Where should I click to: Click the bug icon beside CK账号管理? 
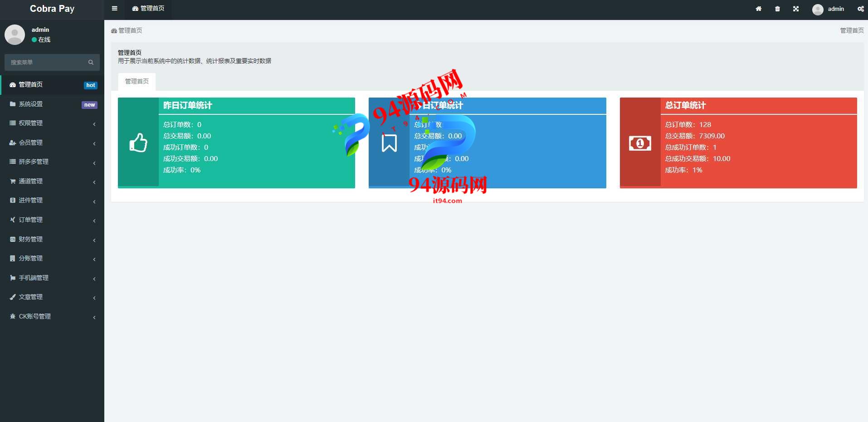click(x=13, y=316)
